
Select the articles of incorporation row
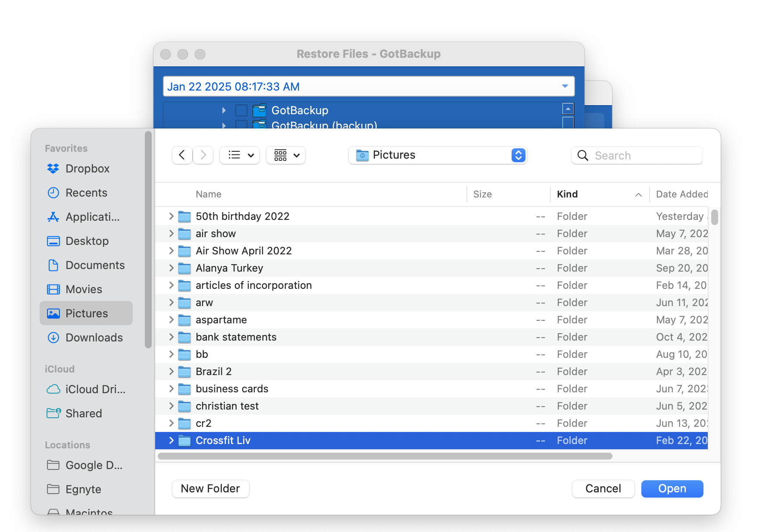431,285
